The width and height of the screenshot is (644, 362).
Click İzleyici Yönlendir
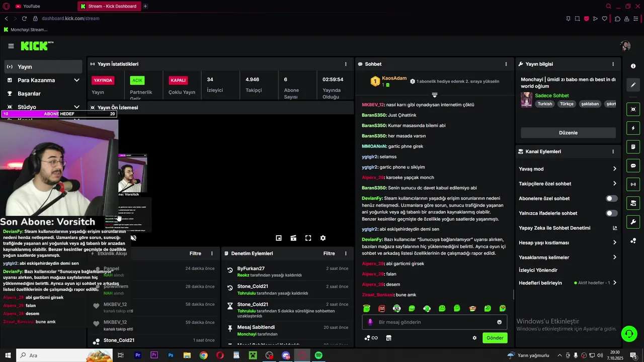pos(538,270)
